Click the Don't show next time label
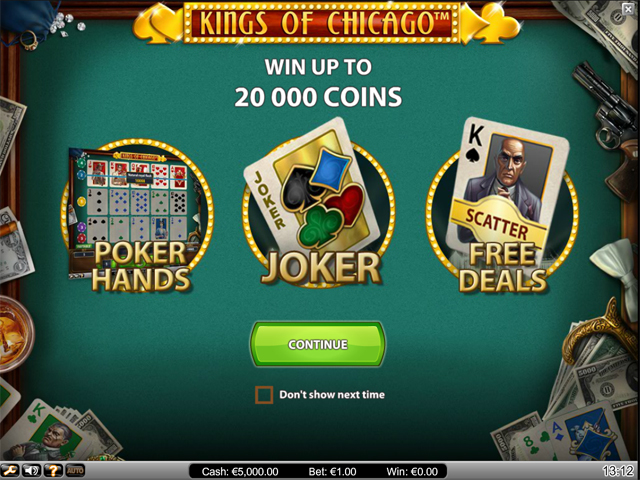The image size is (640, 480). pyautogui.click(x=332, y=395)
